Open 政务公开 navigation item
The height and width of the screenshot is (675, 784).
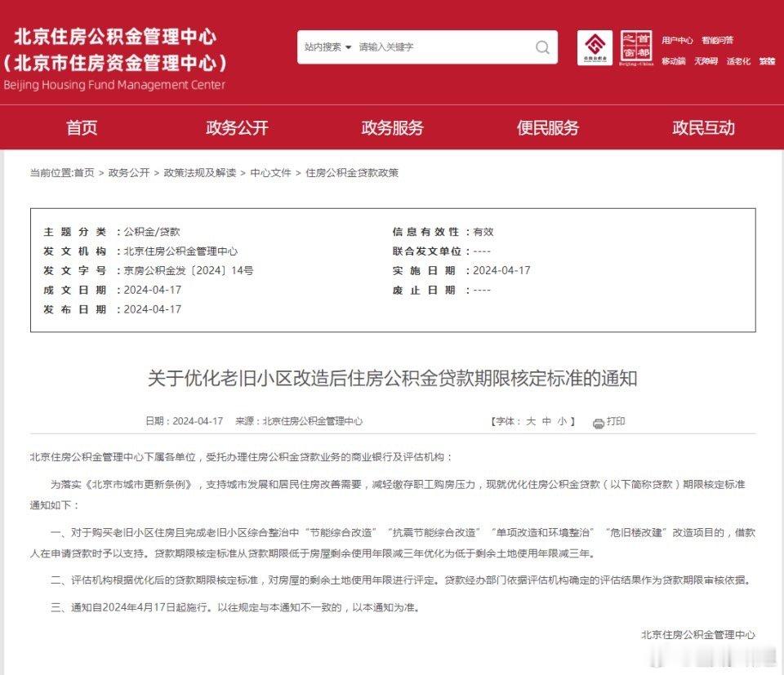pyautogui.click(x=237, y=128)
